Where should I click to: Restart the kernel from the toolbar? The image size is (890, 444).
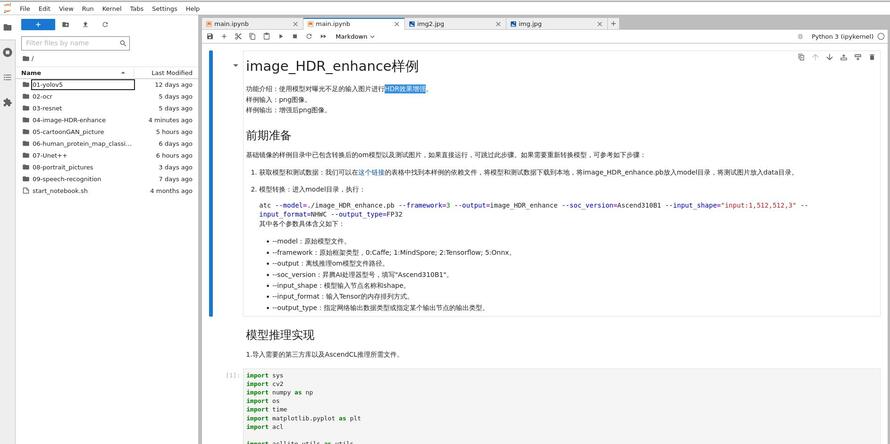(309, 37)
